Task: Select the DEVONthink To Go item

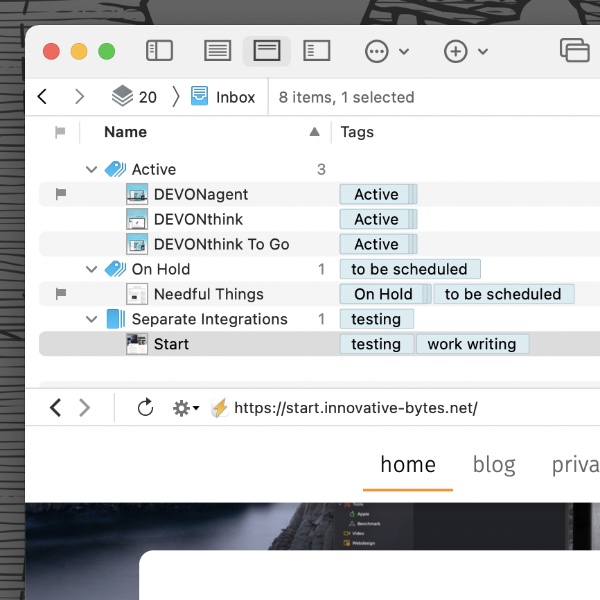Action: coord(222,244)
